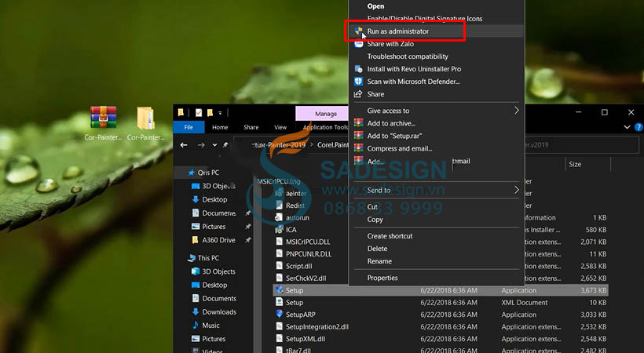Switch to the View ribbon tab
Image resolution: width=644 pixels, height=353 pixels.
[280, 127]
